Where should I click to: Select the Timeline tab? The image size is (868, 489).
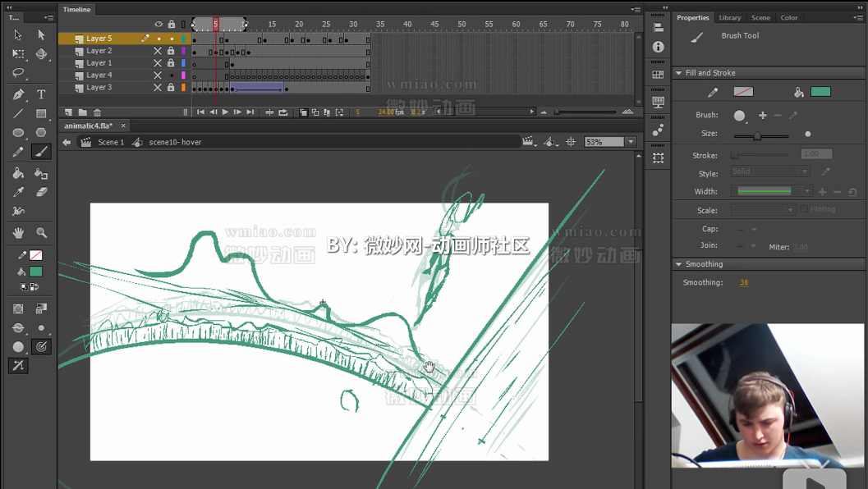click(x=76, y=9)
